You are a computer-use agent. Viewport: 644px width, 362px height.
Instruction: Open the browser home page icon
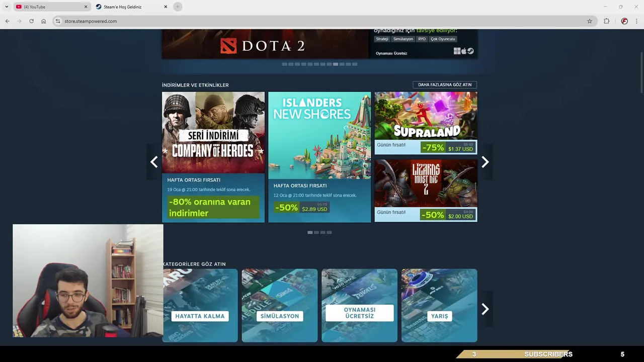click(43, 21)
